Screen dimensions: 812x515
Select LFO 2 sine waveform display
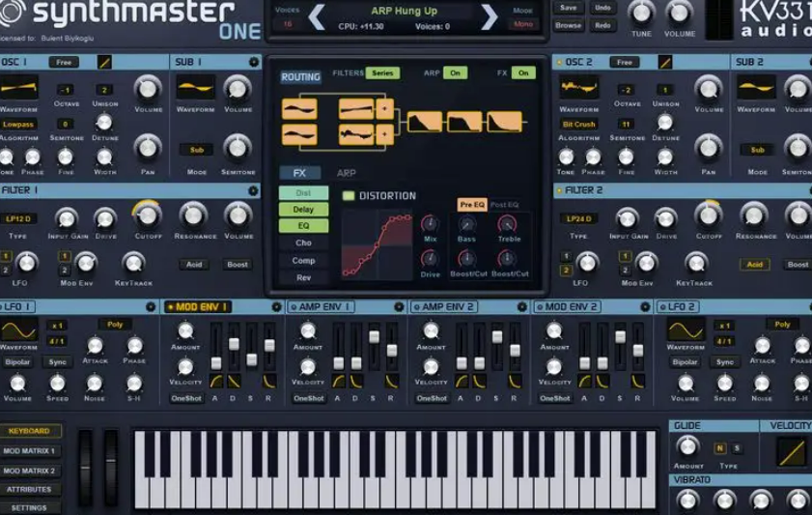click(x=686, y=329)
